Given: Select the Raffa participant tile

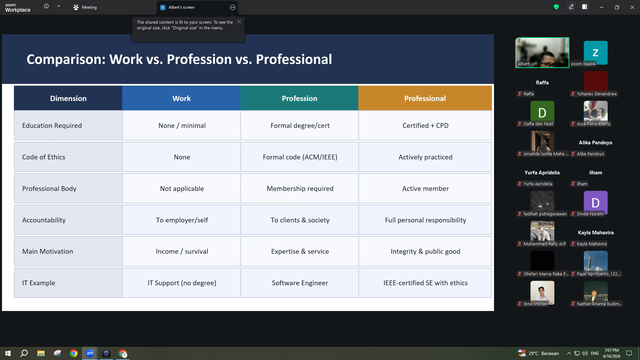Looking at the screenshot, I should [542, 83].
